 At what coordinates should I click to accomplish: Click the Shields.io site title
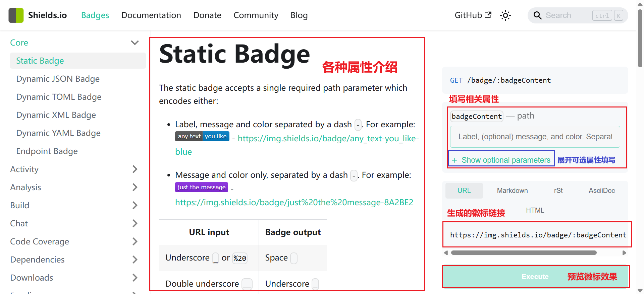click(x=47, y=15)
